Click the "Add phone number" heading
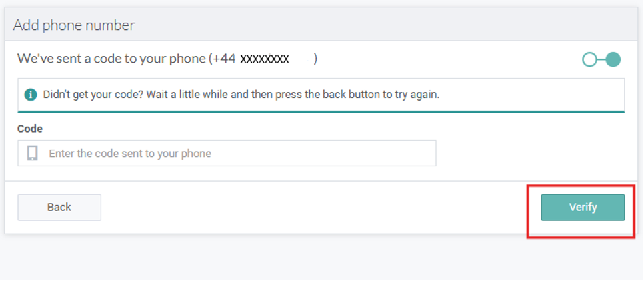Screen dimensions: 644x281 point(74,25)
